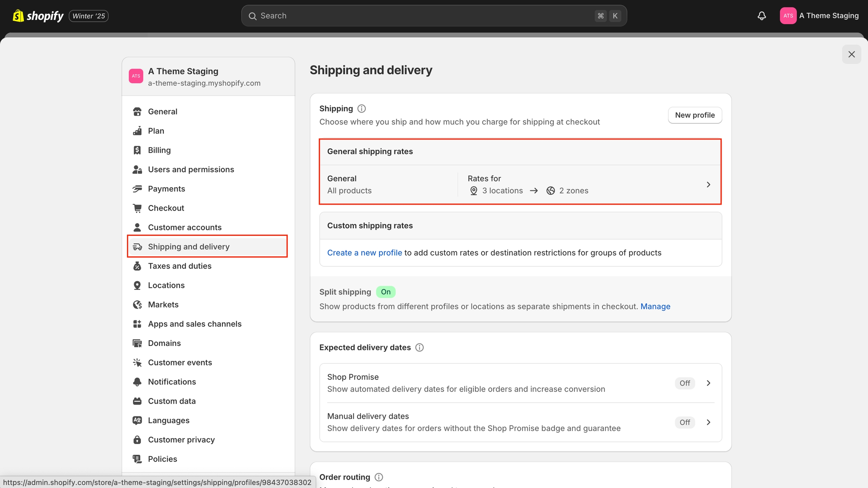Open Taxes and duties settings
The width and height of the screenshot is (868, 488).
tap(179, 266)
